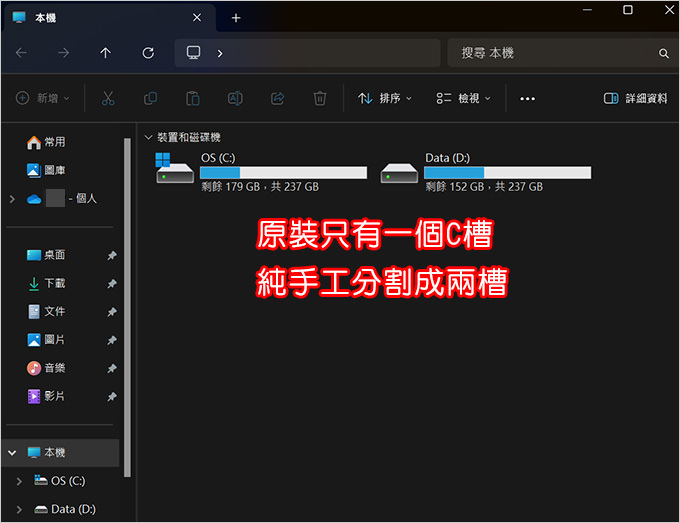Expand the OneDrive 個人 tree node
This screenshot has width=680, height=523.
pyautogui.click(x=12, y=199)
